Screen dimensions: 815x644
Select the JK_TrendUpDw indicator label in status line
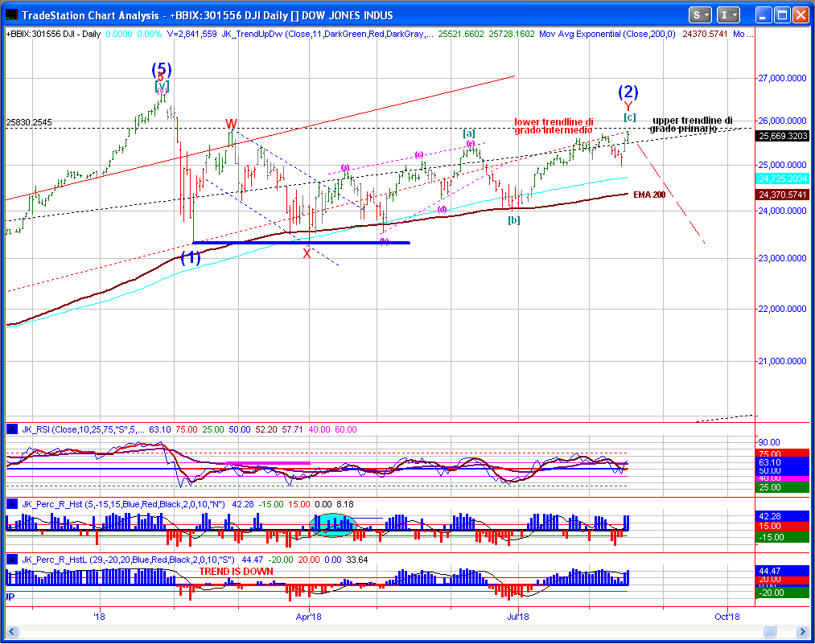[327, 35]
